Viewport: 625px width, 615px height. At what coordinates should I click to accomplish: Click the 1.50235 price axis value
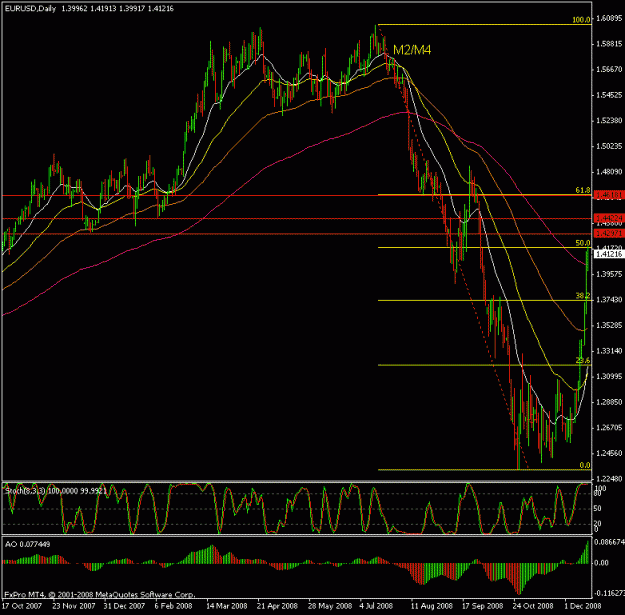click(609, 146)
